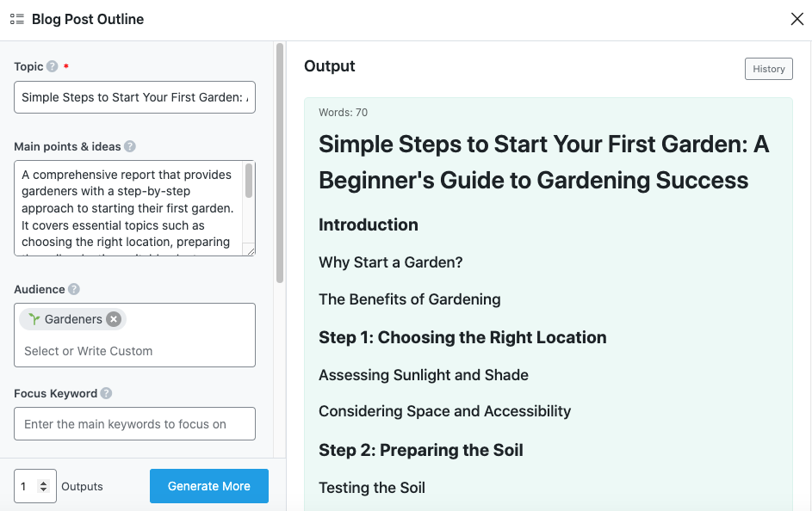The image size is (812, 511).
Task: Open the Main points & ideas help icon
Action: [129, 146]
